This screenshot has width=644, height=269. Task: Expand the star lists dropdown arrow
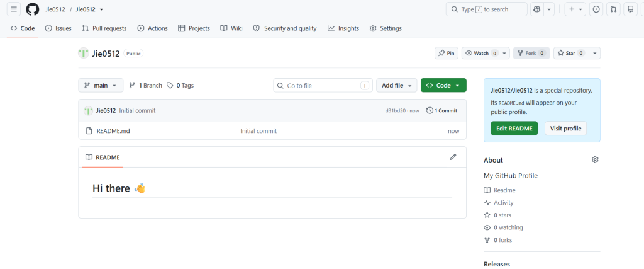(595, 53)
